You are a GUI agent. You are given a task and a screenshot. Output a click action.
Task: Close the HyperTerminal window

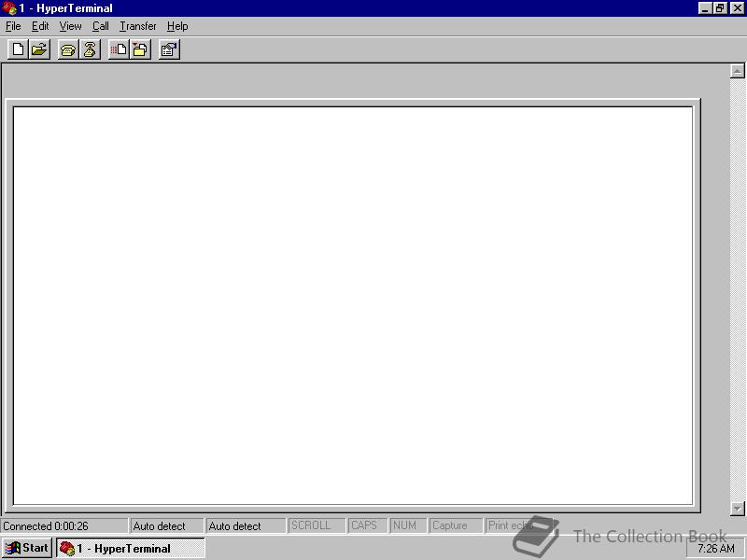point(737,8)
